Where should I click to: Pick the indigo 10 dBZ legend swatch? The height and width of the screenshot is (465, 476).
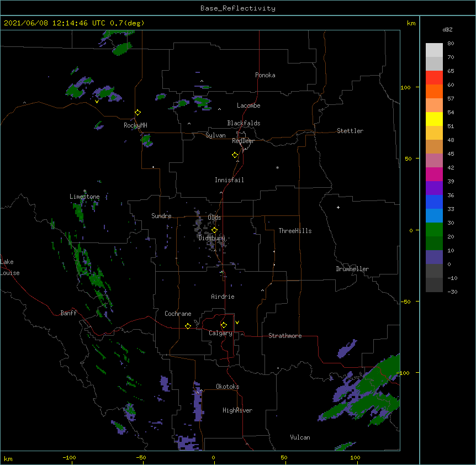coord(434,257)
